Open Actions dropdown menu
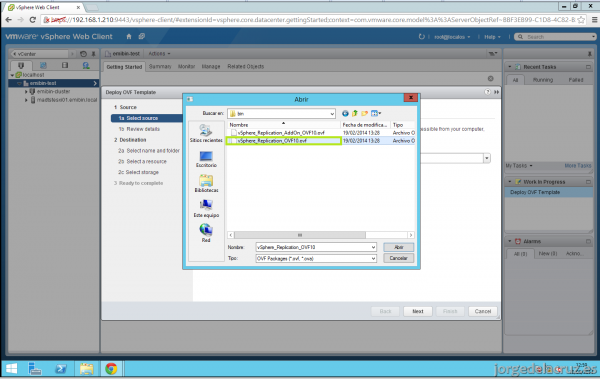Screen dimensions: 600x379 click(159, 54)
